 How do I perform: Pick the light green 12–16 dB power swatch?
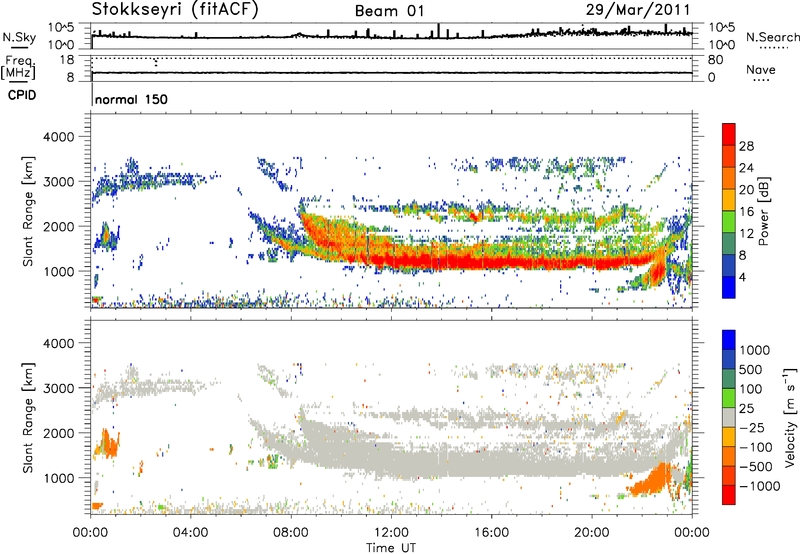(x=729, y=222)
